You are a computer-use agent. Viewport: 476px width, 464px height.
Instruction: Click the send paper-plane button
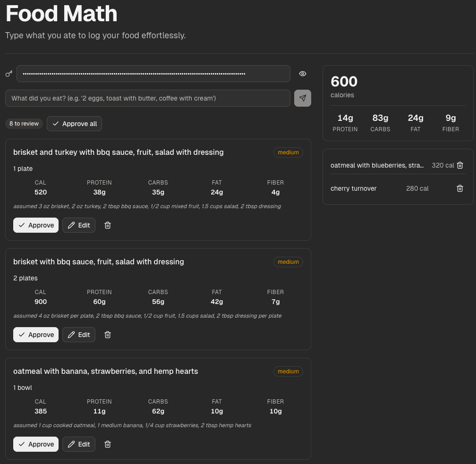pos(302,98)
